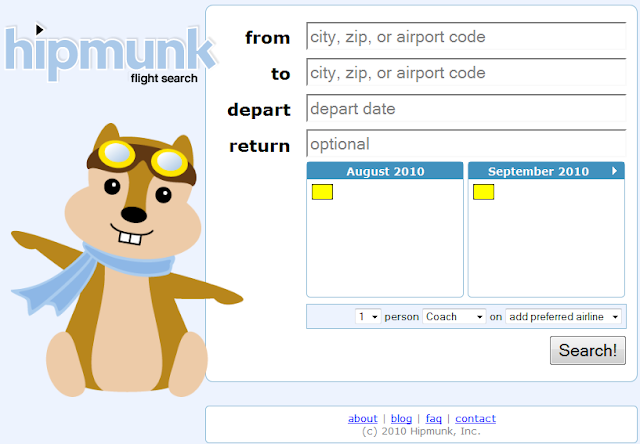The height and width of the screenshot is (444, 640).
Task: Click the chipmunk mascot image
Action: pyautogui.click(x=127, y=260)
